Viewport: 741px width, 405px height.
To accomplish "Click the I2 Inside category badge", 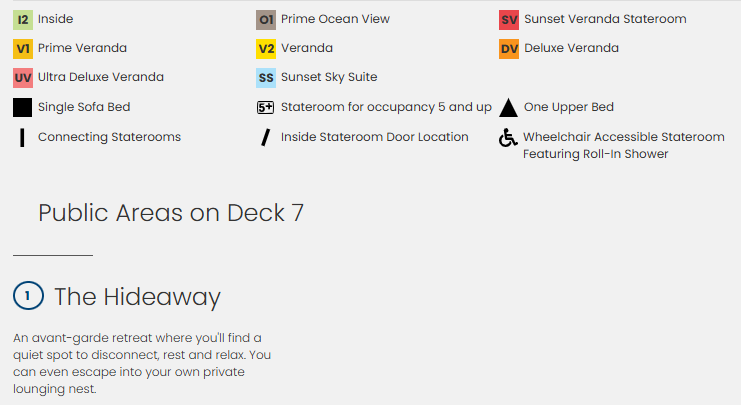I will click(23, 19).
